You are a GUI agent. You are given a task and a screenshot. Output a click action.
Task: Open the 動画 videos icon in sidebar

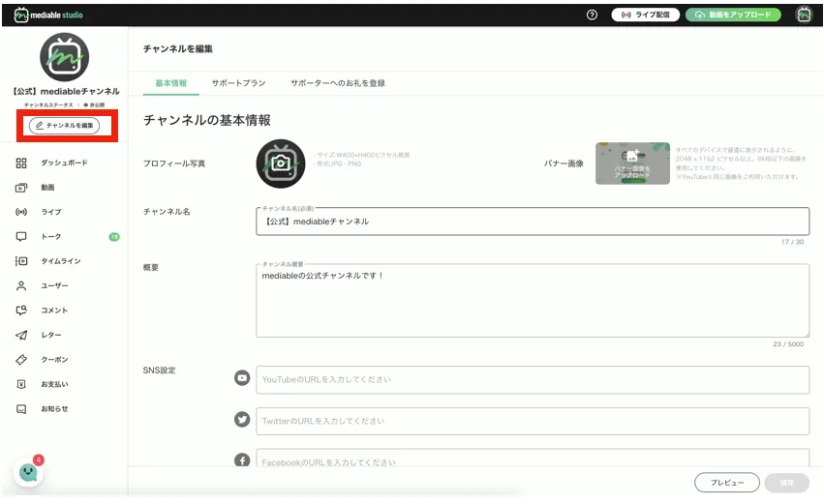21,188
